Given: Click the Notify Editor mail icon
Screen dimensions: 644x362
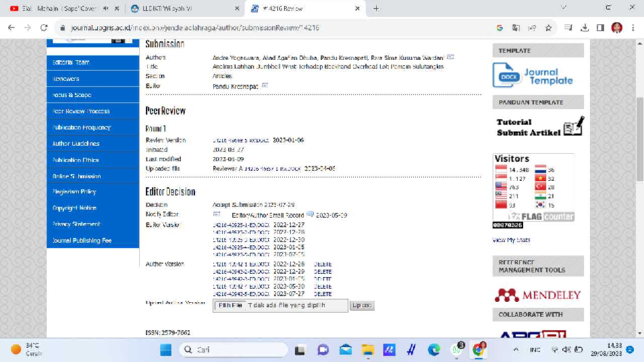Looking at the screenshot, I should point(216,214).
